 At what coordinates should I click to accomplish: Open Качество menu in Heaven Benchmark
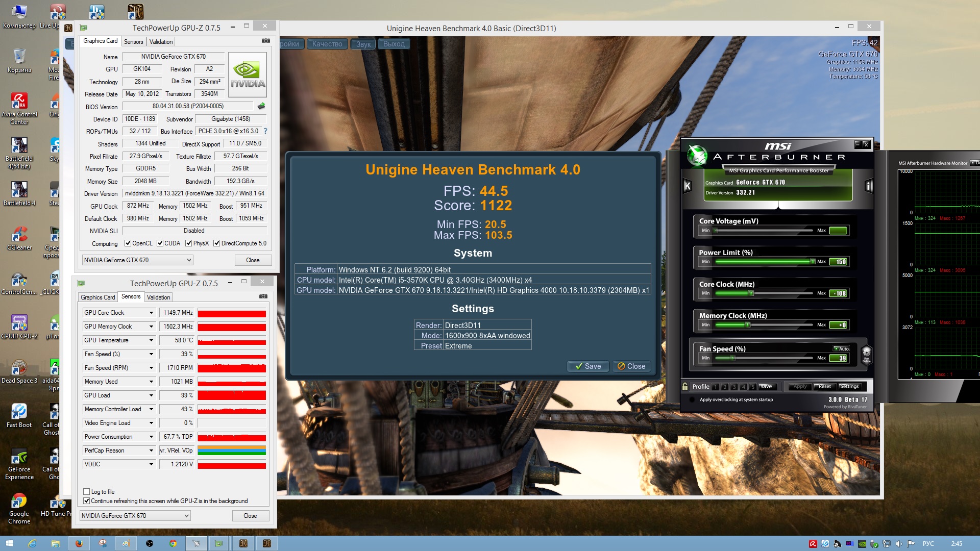pos(327,44)
